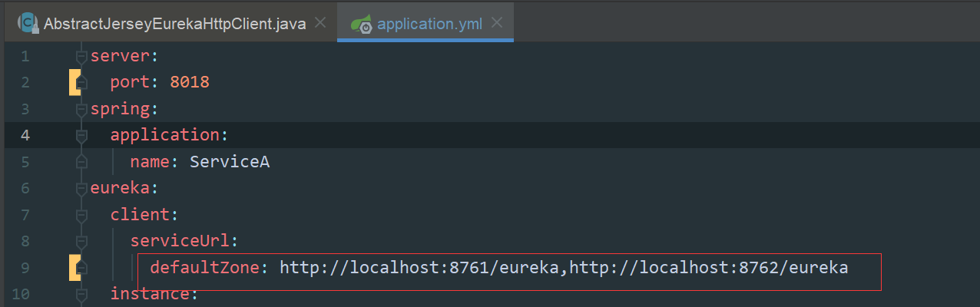Switch to the AbstractJerseyEurekaHttpClient.java tab
This screenshot has height=307, width=980.
pyautogui.click(x=174, y=24)
